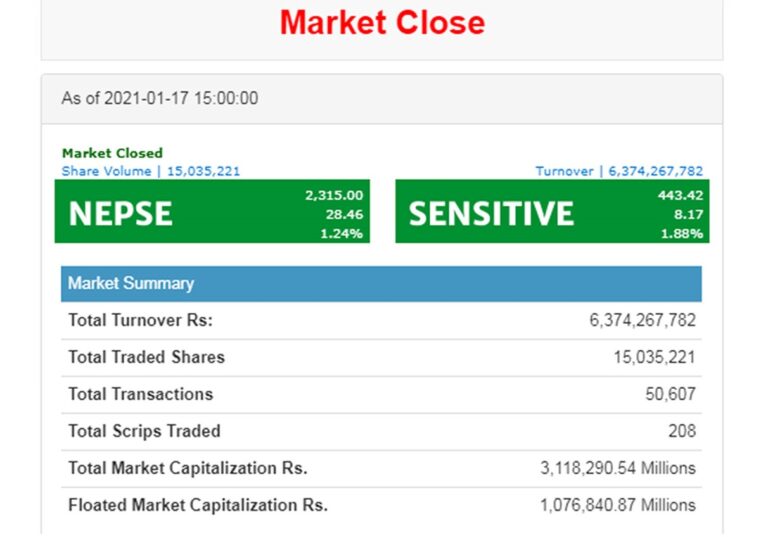The height and width of the screenshot is (537, 768).
Task: Click the Market Closed status text
Action: point(112,153)
